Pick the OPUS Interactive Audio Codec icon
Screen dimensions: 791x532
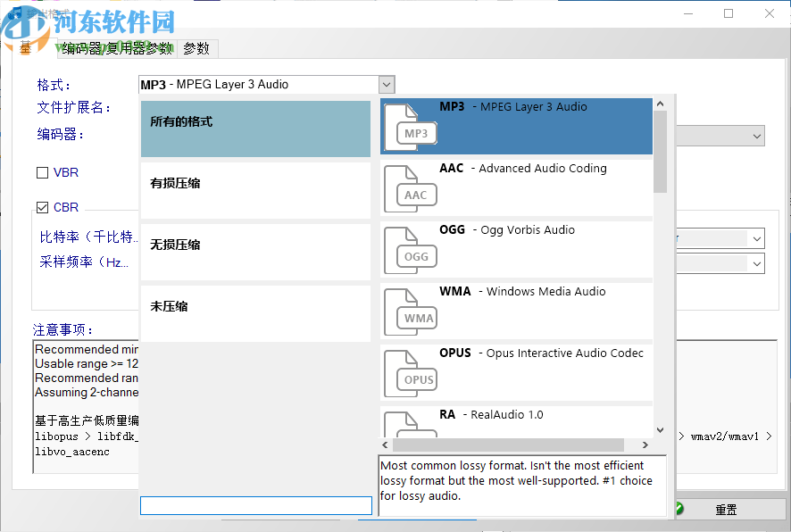[410, 372]
